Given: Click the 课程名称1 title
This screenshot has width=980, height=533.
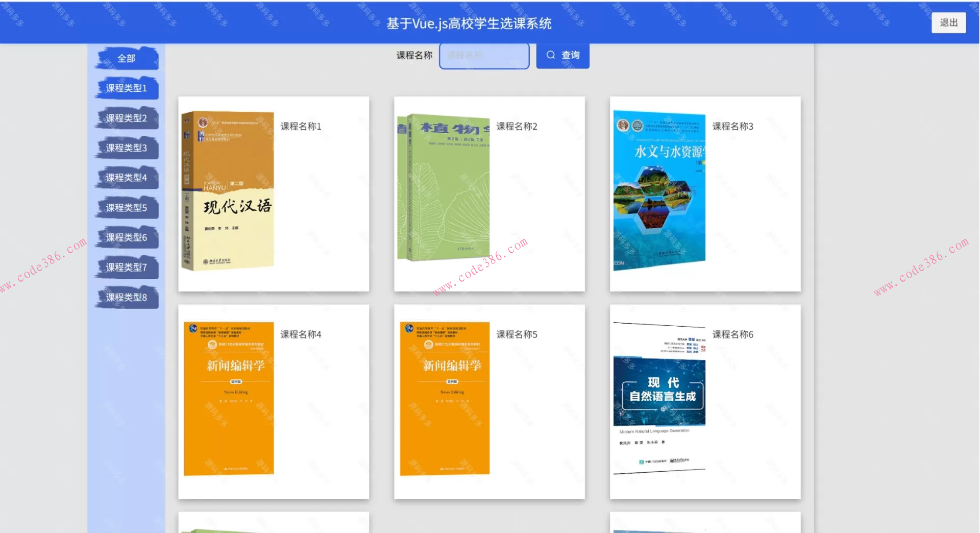Looking at the screenshot, I should click(x=301, y=126).
